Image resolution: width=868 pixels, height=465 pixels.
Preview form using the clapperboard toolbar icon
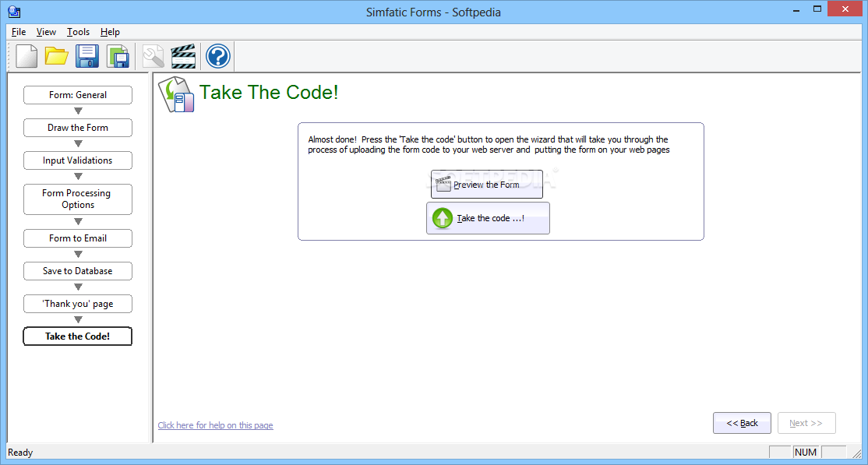point(183,56)
